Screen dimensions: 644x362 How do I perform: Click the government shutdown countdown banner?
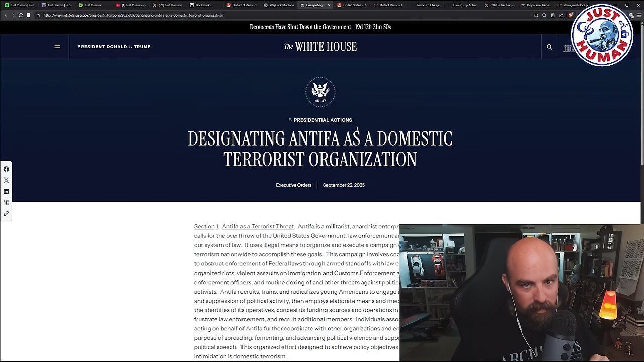pyautogui.click(x=320, y=27)
